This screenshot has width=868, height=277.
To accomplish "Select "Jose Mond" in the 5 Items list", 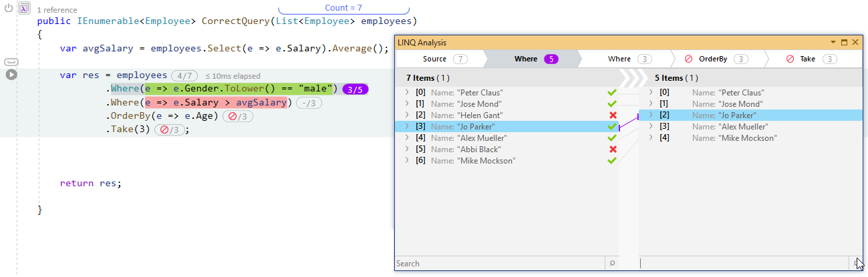I will (740, 103).
